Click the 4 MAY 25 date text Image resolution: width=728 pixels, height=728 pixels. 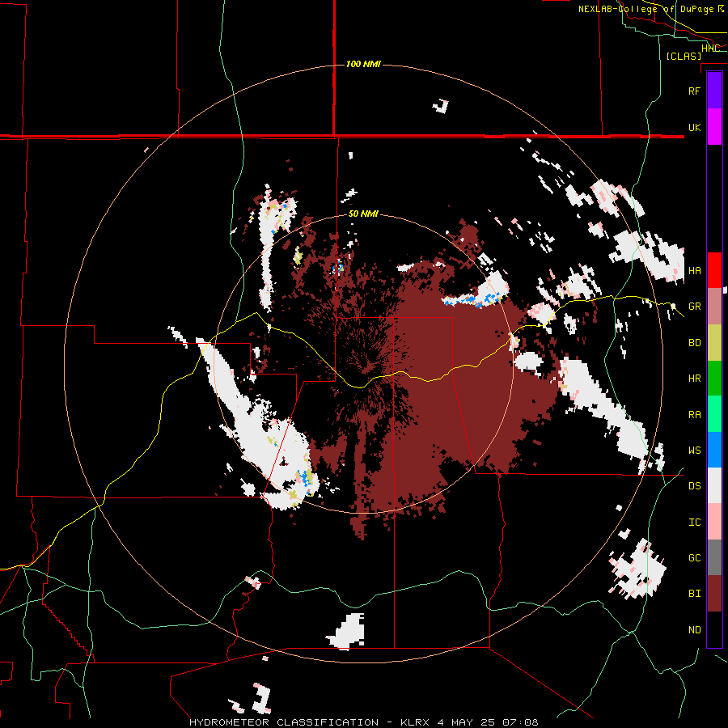pyautogui.click(x=469, y=722)
